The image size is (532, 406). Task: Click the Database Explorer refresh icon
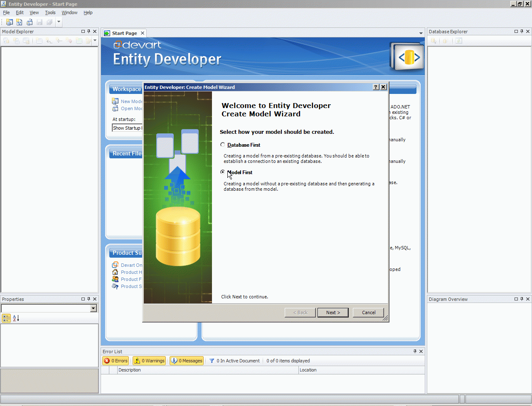pos(459,41)
